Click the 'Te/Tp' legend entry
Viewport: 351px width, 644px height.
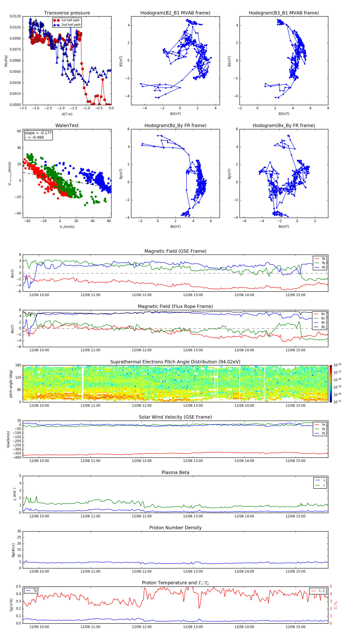tap(318, 591)
